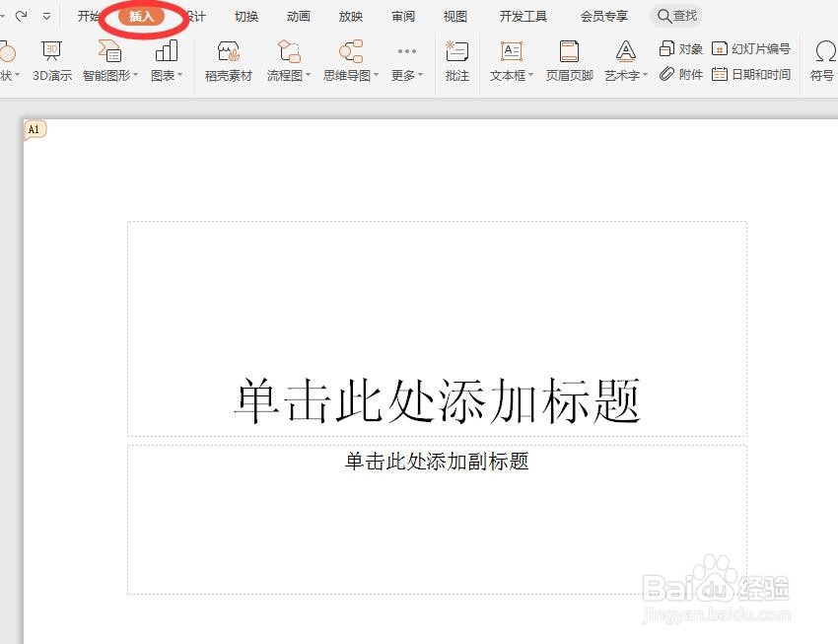Insert a 批注 comment
Viewport: 838px width, 644px height.
pyautogui.click(x=456, y=61)
